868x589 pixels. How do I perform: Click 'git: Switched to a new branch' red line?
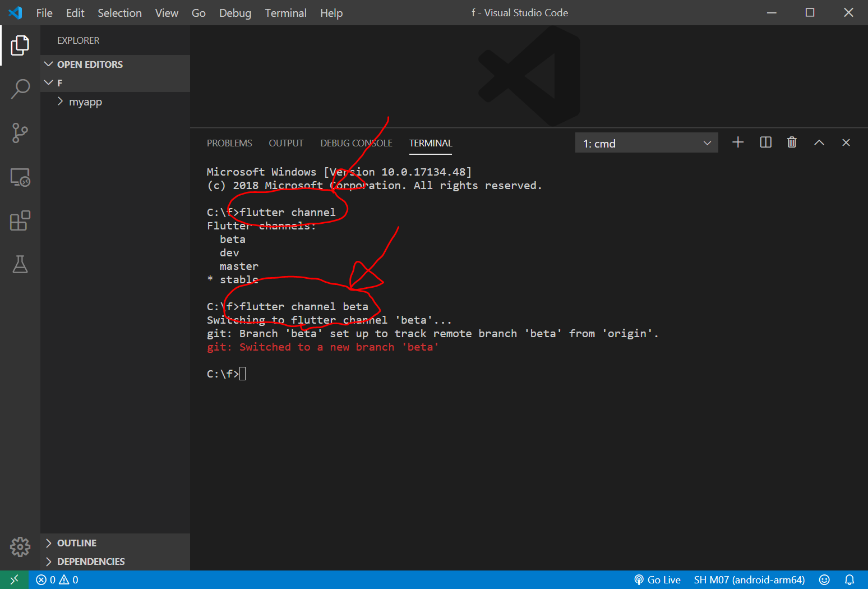coord(323,347)
